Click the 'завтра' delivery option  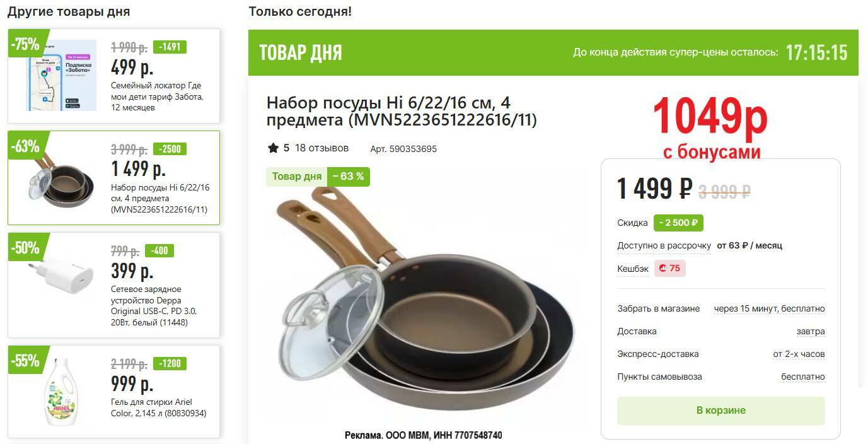(811, 331)
